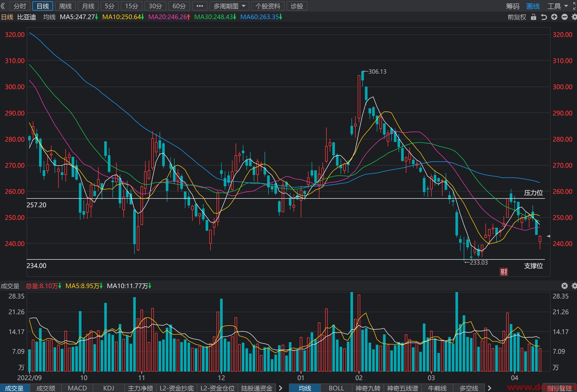Open main chart settings gear icon
Viewport: 577px width, 392px height.
coord(574,17)
